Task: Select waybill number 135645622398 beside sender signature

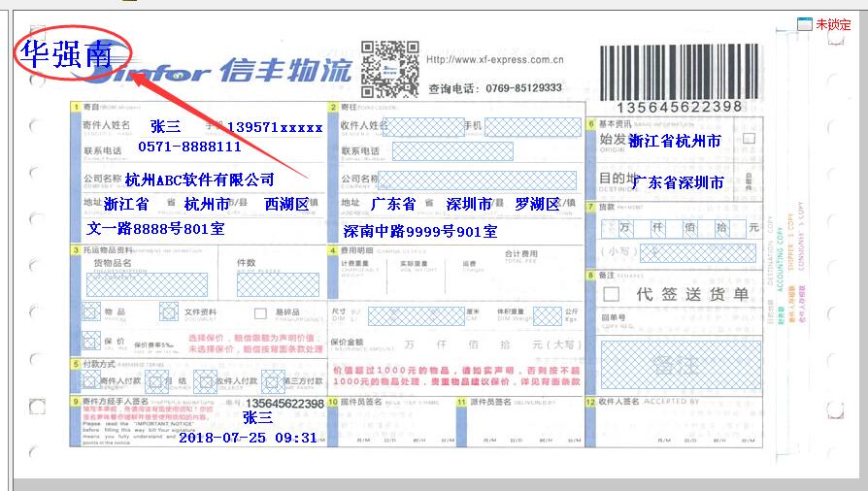Action: tap(284, 404)
